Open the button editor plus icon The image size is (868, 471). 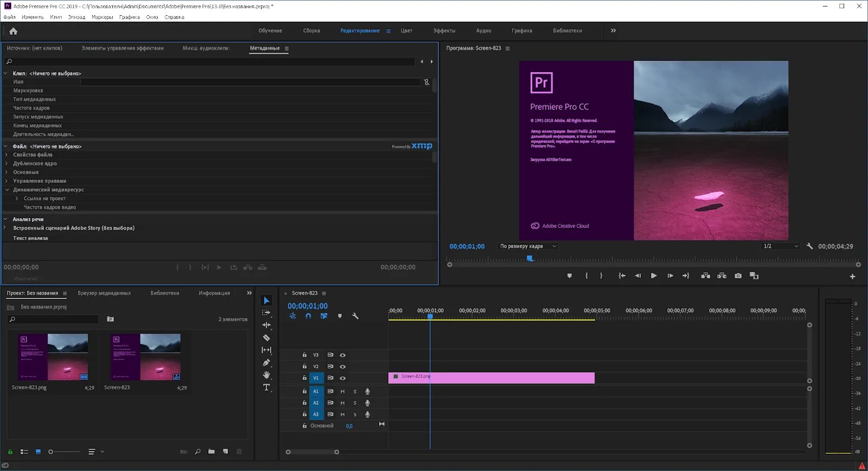click(x=852, y=276)
